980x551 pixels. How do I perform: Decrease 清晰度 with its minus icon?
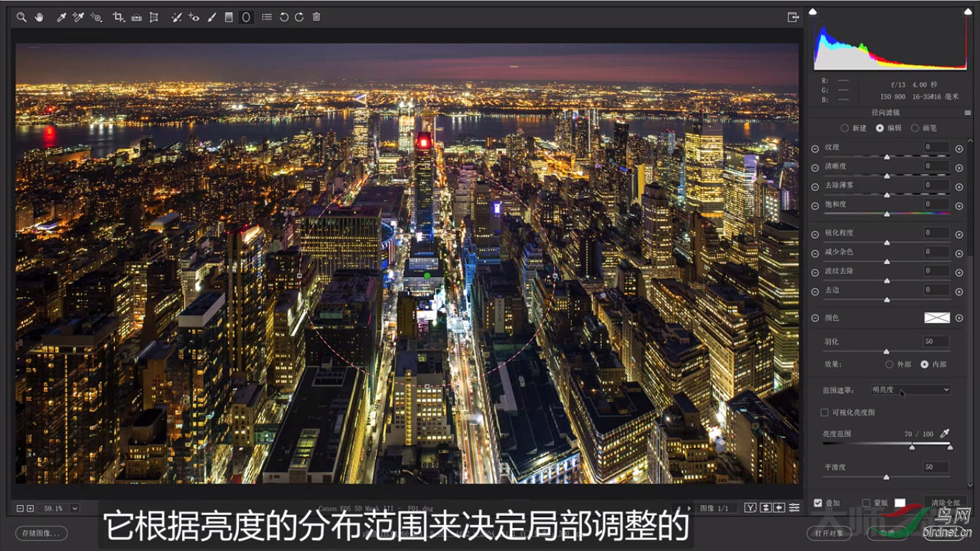coord(815,167)
